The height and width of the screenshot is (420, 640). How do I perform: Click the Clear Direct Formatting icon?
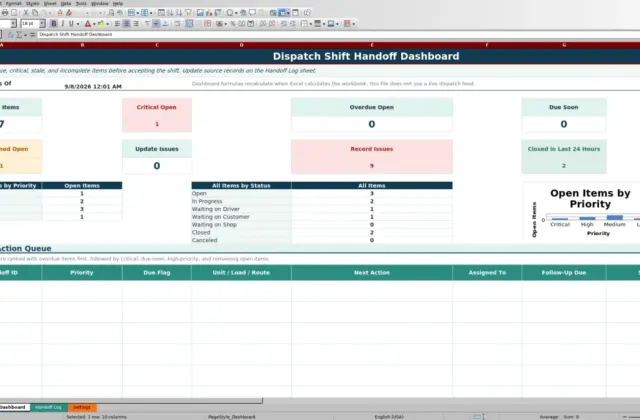pos(69,13)
